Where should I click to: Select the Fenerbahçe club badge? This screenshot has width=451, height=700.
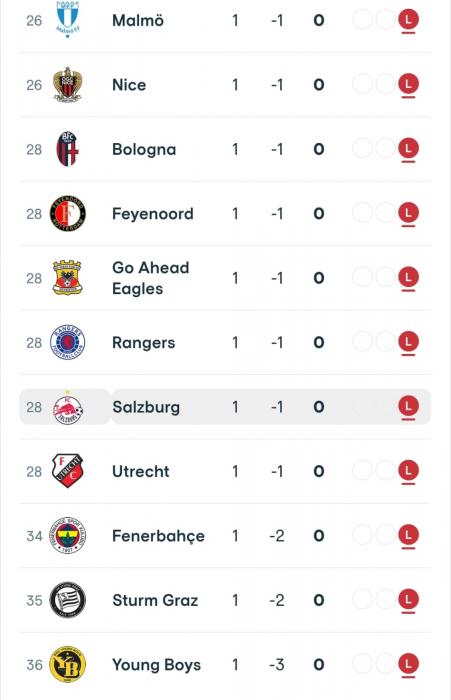pyautogui.click(x=67, y=535)
